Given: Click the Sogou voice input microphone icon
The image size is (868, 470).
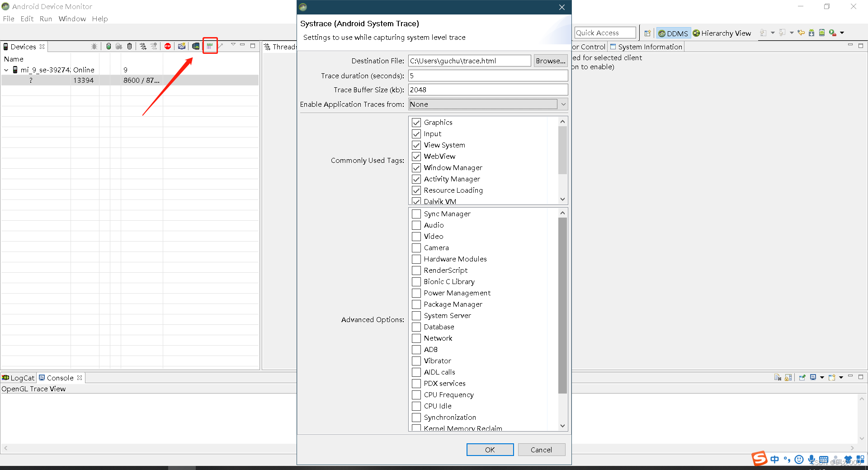Looking at the screenshot, I should pos(811,460).
